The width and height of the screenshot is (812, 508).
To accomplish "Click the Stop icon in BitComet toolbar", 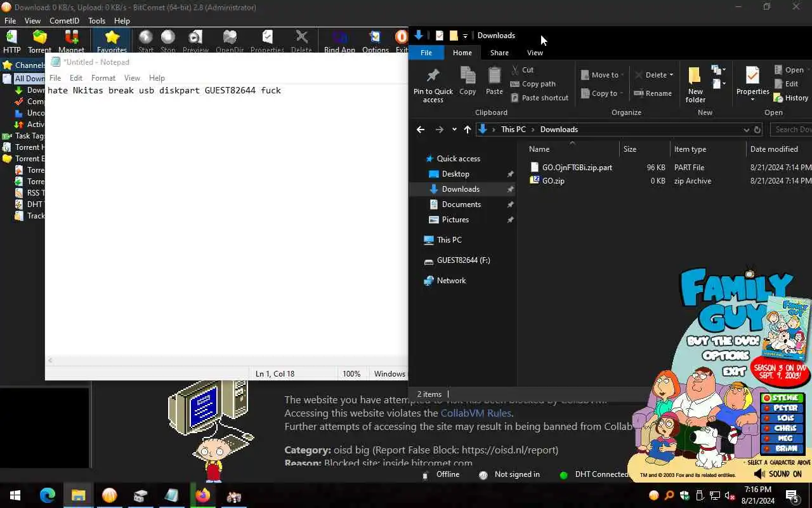I will click(168, 42).
